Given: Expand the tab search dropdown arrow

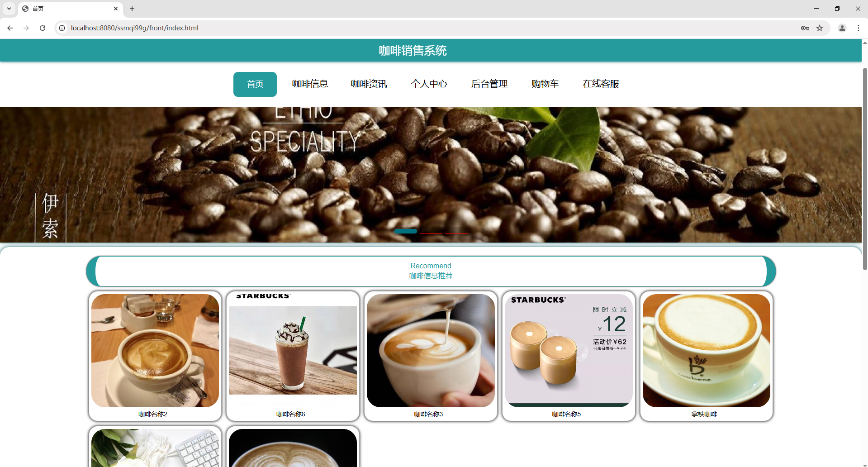Looking at the screenshot, I should click(x=9, y=9).
